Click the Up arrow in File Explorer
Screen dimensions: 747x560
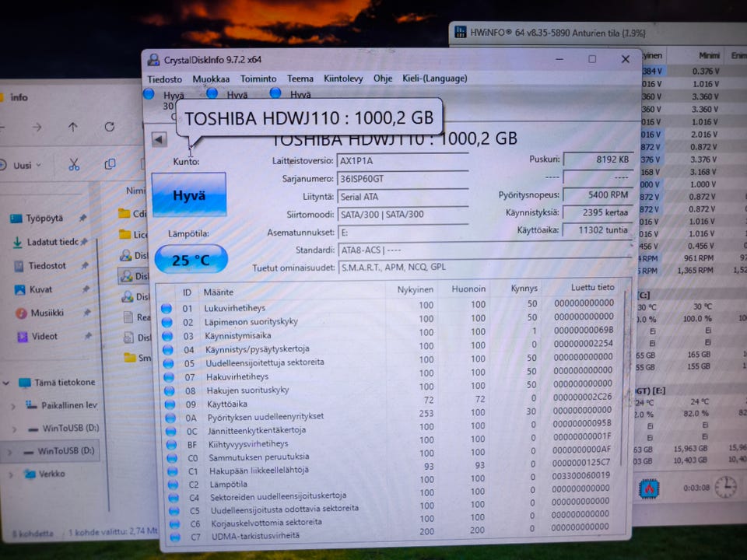point(72,127)
